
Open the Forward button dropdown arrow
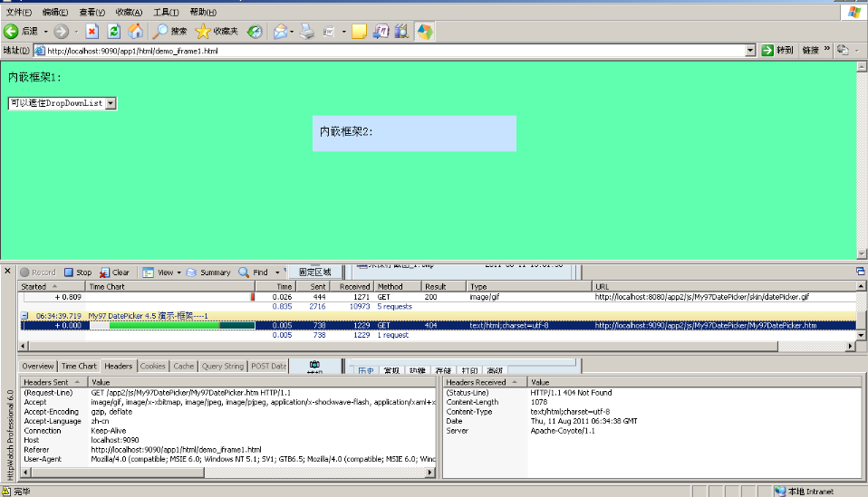click(76, 32)
